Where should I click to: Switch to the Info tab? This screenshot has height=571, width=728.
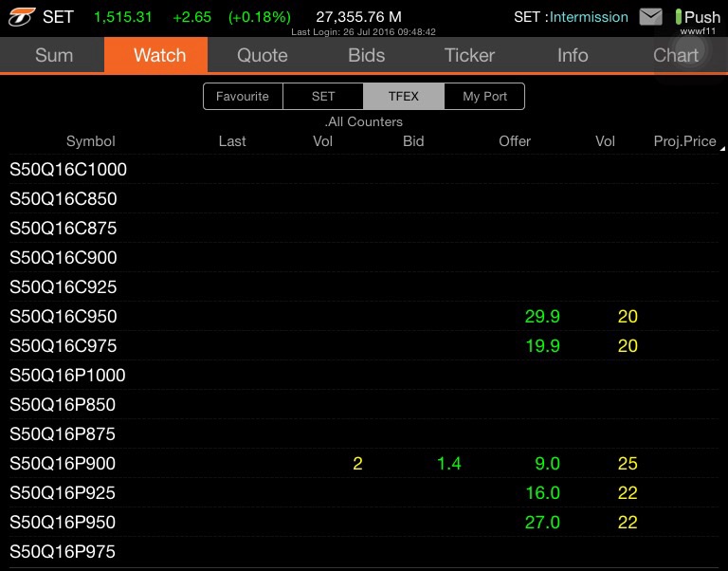click(x=573, y=55)
